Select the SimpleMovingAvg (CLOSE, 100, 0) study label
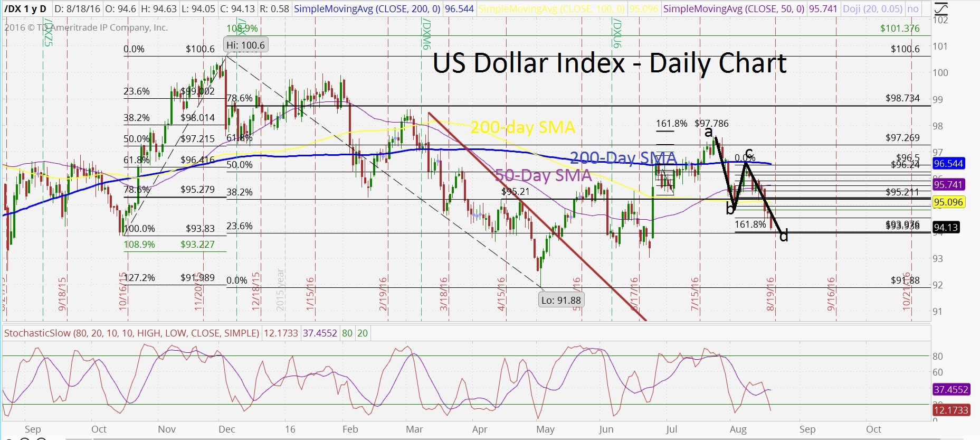This screenshot has height=440, width=980. point(552,9)
